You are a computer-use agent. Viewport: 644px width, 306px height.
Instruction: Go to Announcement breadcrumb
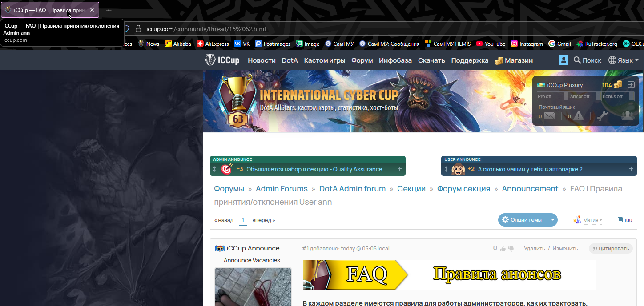click(530, 189)
